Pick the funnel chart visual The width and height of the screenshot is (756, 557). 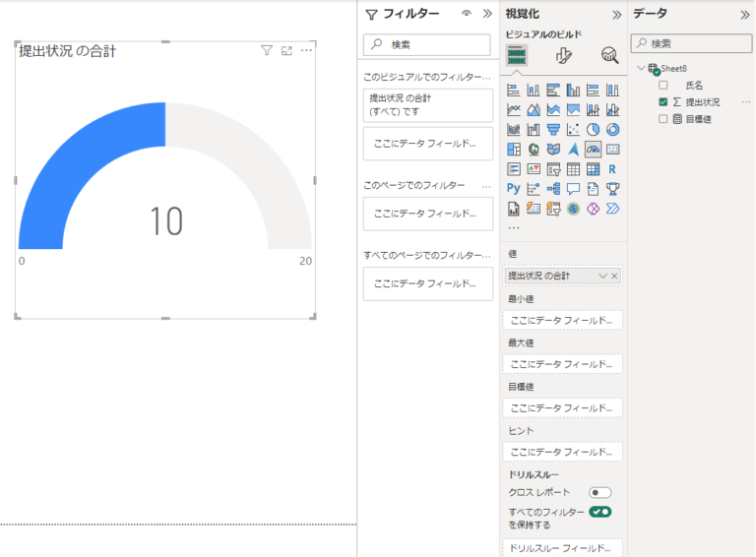tap(553, 129)
